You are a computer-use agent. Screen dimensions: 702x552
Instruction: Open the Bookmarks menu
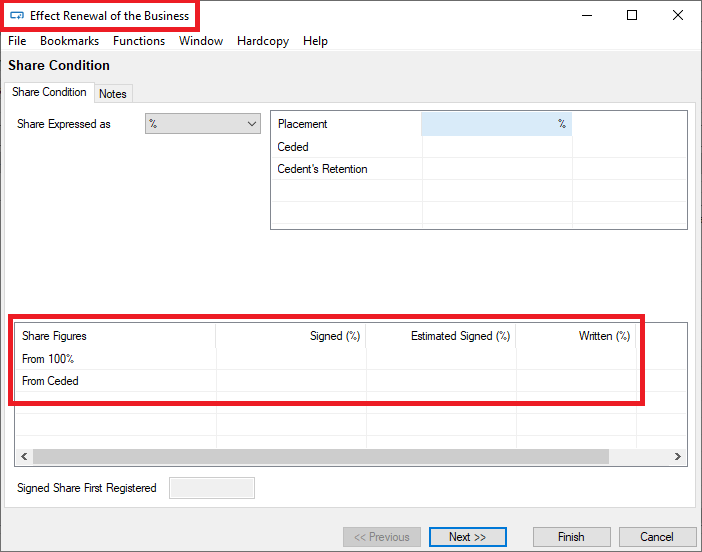point(69,41)
